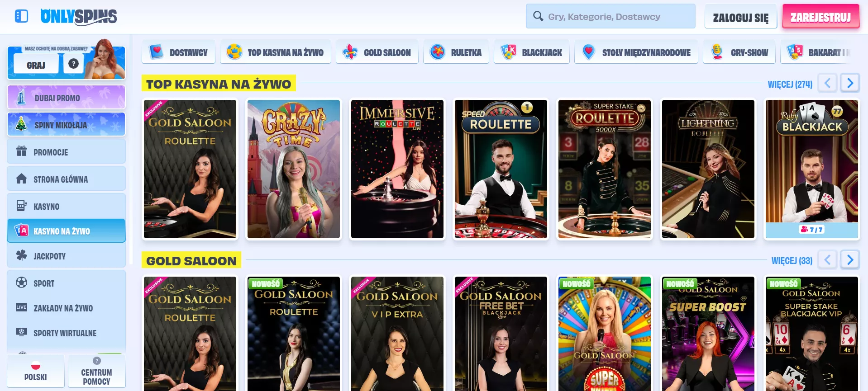Select the Blackjack category tab
The width and height of the screenshot is (868, 391).
(531, 52)
